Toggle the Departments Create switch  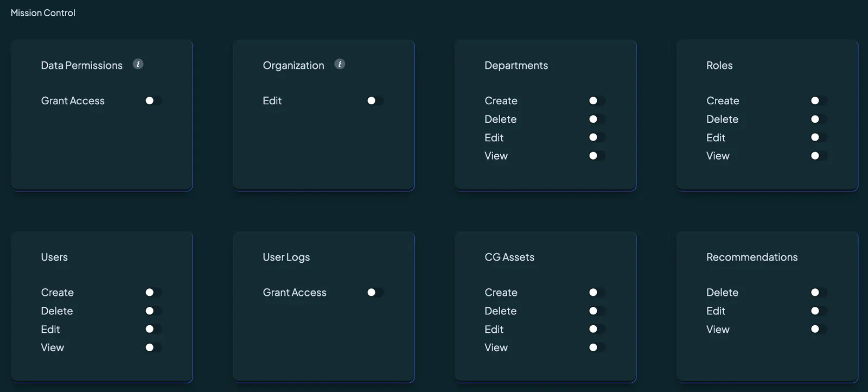click(597, 101)
